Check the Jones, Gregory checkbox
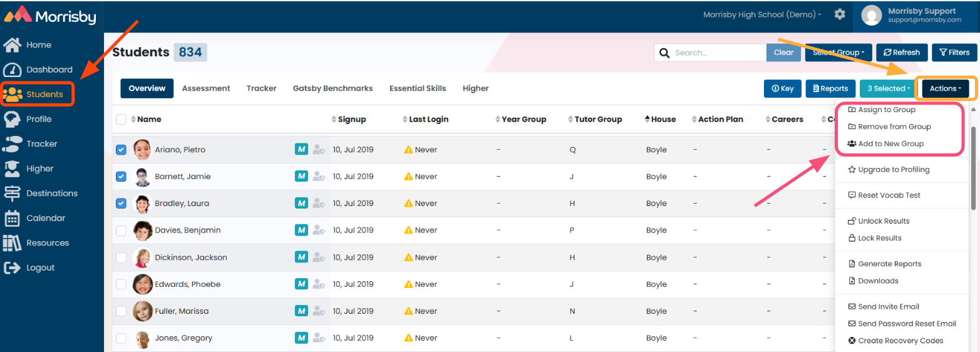 click(121, 338)
